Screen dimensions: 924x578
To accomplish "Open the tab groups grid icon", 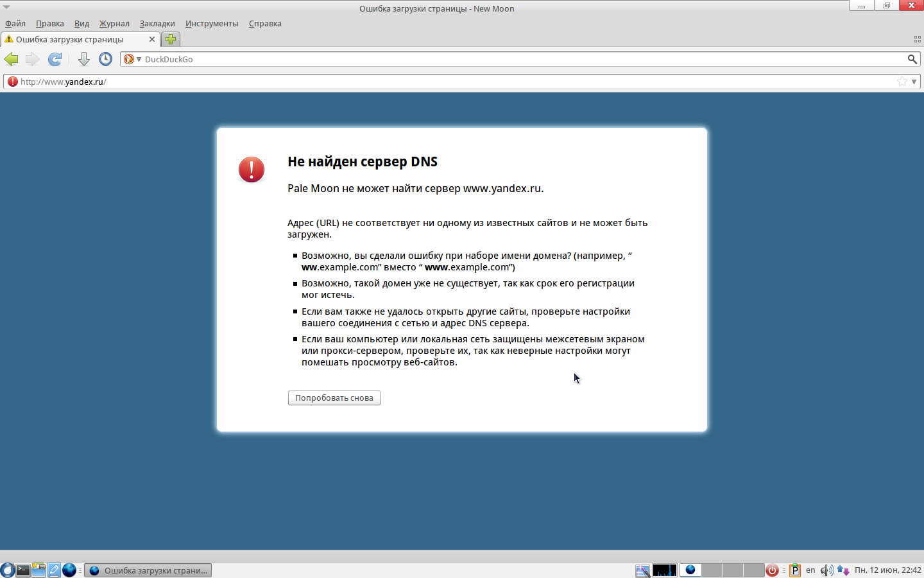I will coord(918,39).
